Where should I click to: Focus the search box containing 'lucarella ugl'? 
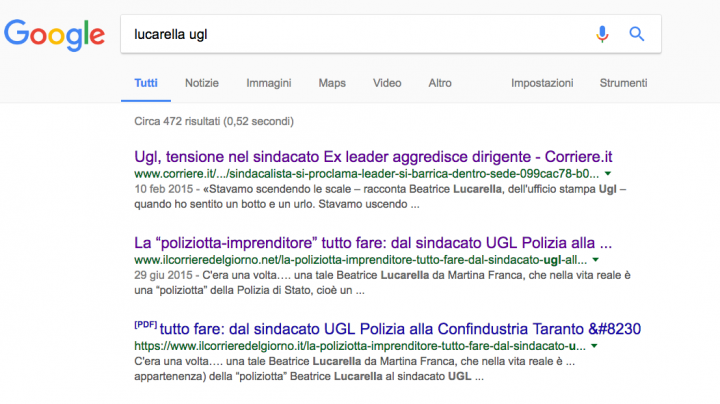tap(391, 34)
